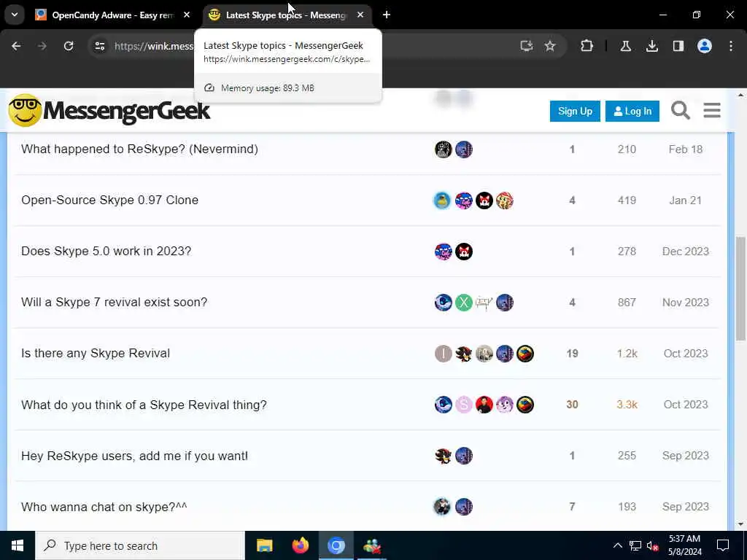
Task: Open topic What happened to ReSkype? (Nevermind)
Action: pos(139,149)
